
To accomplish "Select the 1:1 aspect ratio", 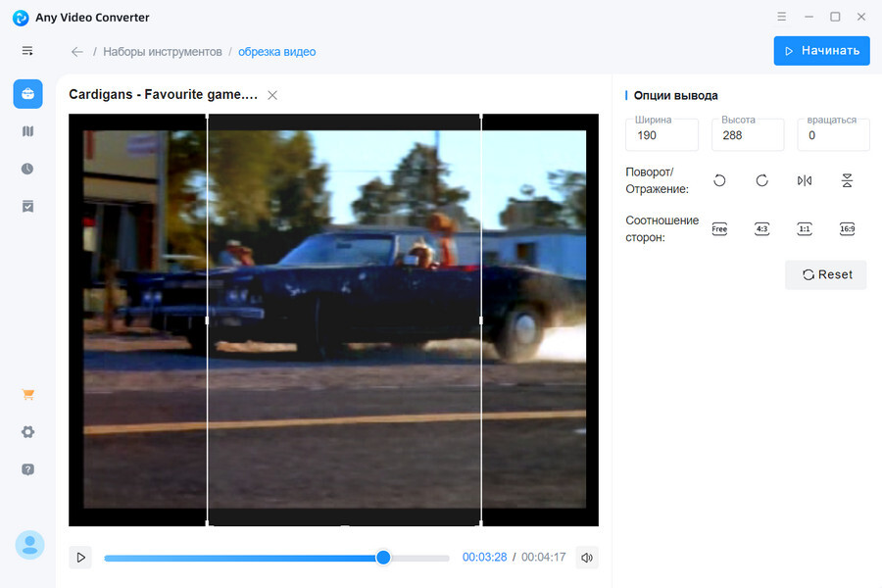I will 805,229.
